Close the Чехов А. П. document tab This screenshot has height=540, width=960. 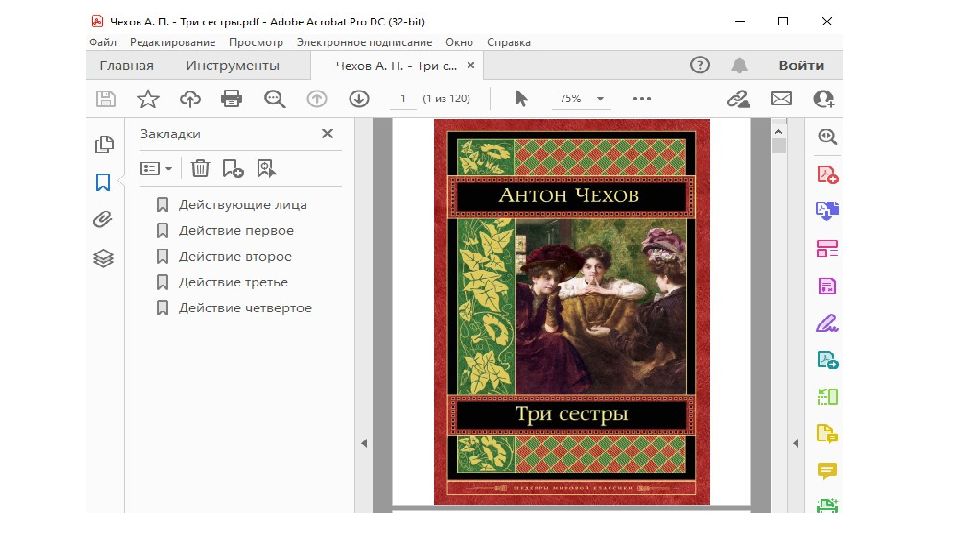point(471,65)
